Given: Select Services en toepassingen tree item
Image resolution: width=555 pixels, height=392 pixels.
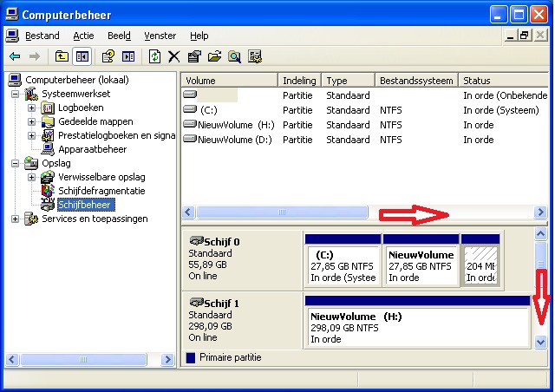Looking at the screenshot, I should 95,219.
